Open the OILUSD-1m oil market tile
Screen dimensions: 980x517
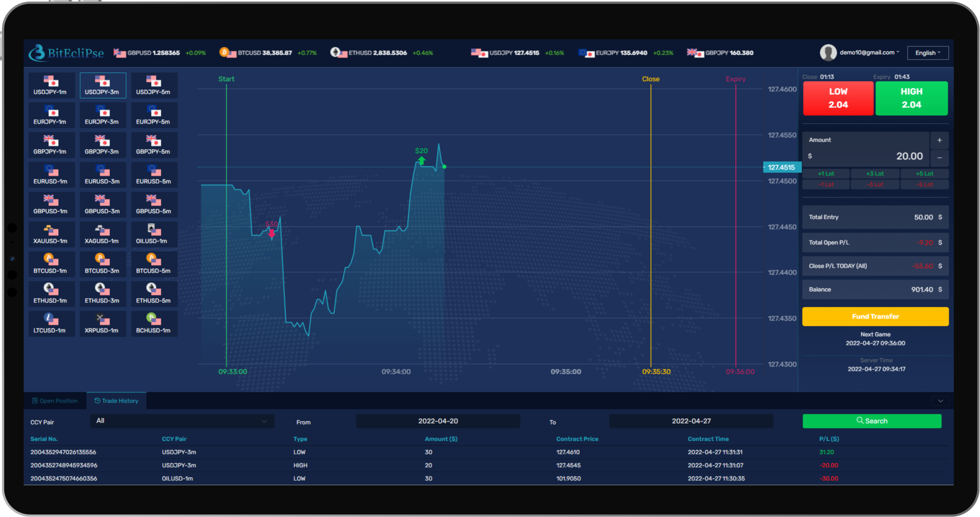click(x=154, y=234)
